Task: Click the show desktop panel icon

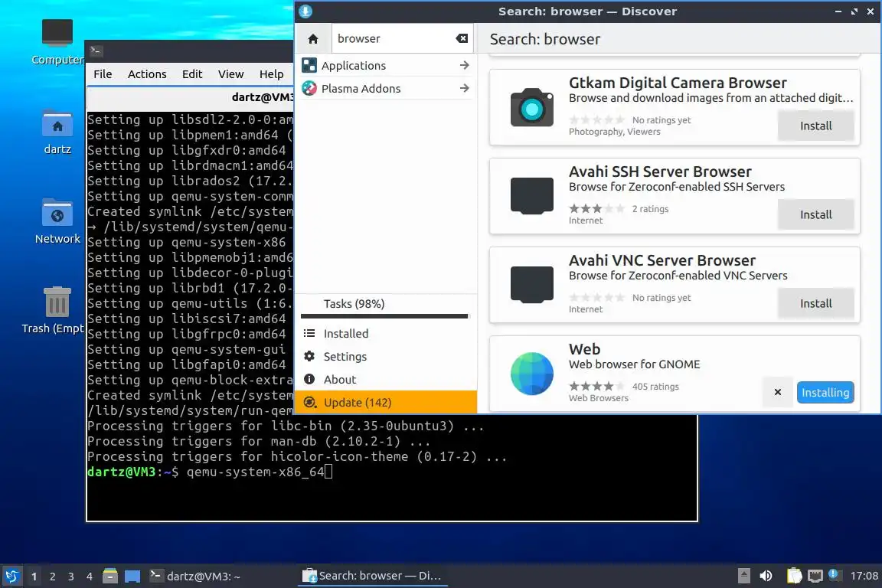Action: pyautogui.click(x=132, y=577)
